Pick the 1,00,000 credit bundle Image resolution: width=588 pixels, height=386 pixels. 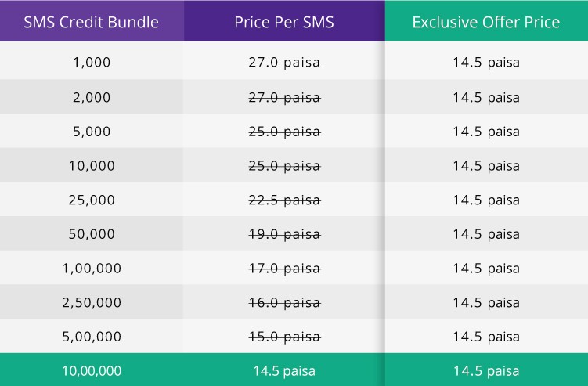point(92,268)
